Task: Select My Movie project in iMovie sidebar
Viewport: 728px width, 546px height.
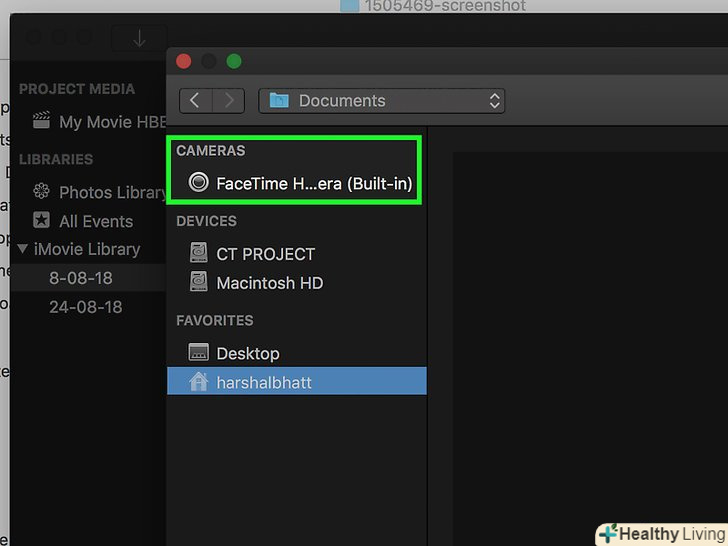Action: pos(88,122)
